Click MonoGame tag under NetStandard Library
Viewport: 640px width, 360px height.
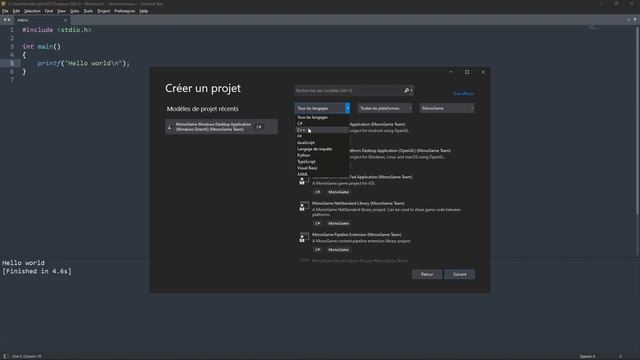[x=338, y=223]
